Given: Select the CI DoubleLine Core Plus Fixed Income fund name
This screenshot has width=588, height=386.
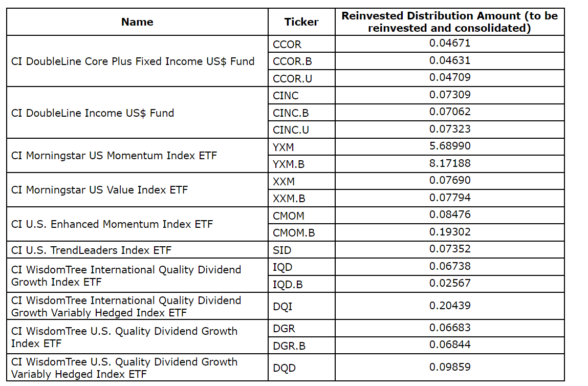Looking at the screenshot, I should click(x=133, y=61).
